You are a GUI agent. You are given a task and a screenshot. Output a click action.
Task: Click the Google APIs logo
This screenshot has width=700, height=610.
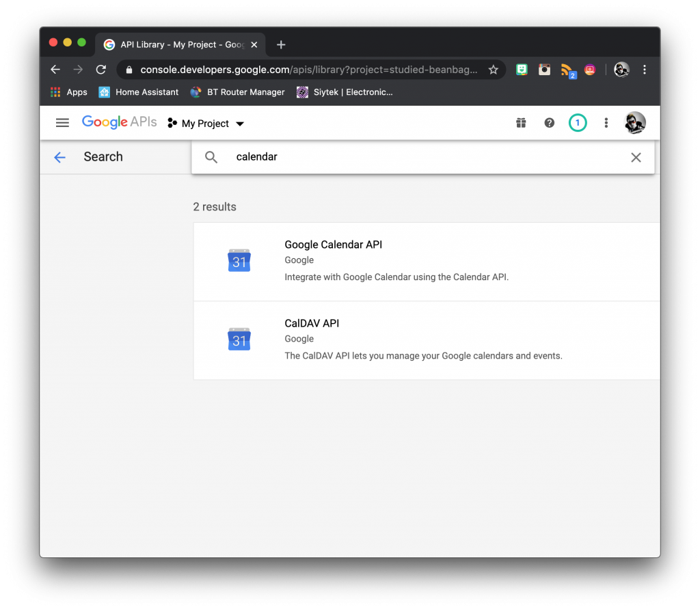coord(119,122)
